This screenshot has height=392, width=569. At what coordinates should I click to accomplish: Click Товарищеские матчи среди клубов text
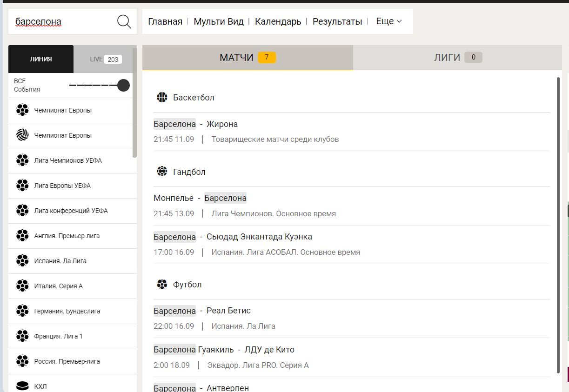[x=275, y=139]
